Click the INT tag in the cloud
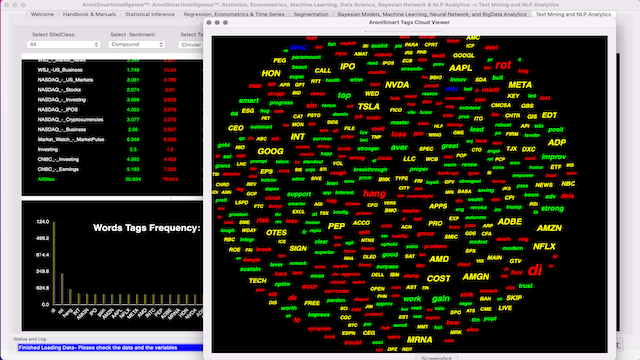This screenshot has height=360, width=640. pyautogui.click(x=298, y=137)
